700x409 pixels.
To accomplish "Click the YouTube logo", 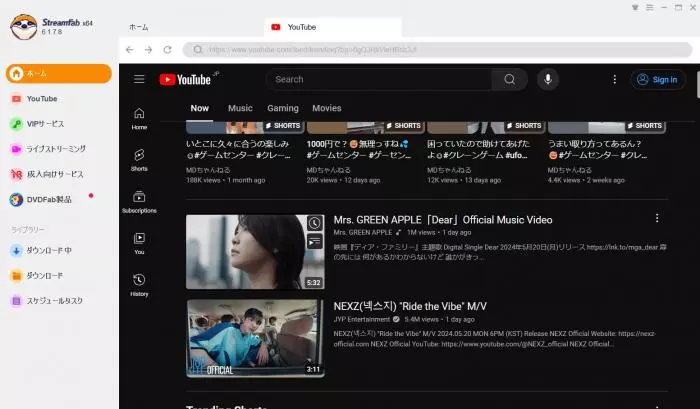I will point(185,79).
